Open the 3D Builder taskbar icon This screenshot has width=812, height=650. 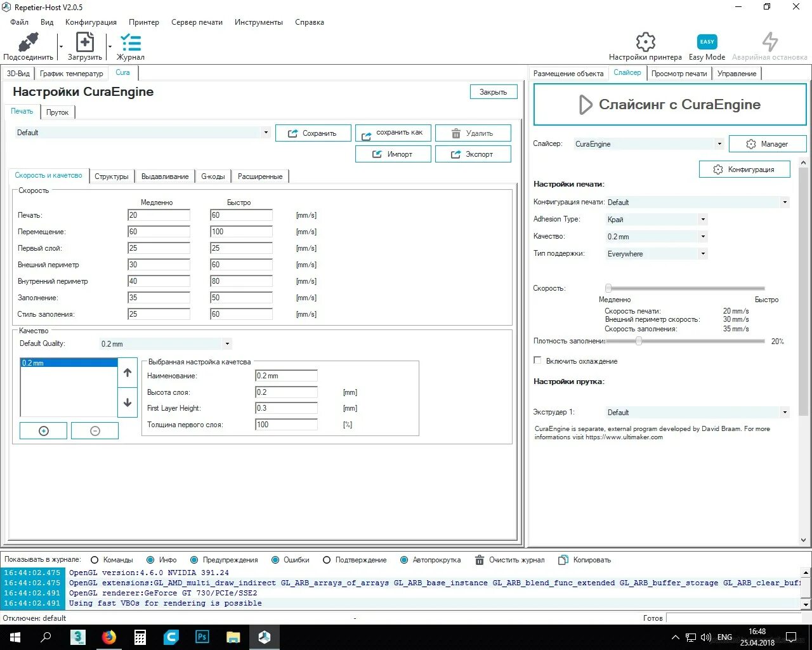point(78,637)
